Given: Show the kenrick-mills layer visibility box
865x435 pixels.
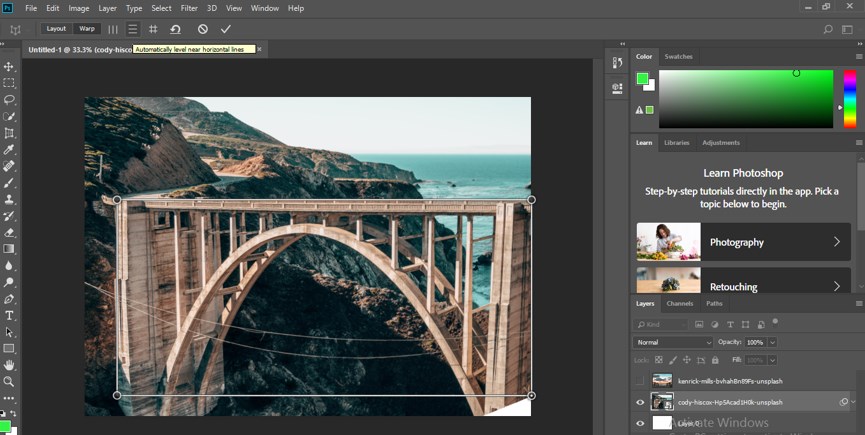Looking at the screenshot, I should [x=640, y=380].
